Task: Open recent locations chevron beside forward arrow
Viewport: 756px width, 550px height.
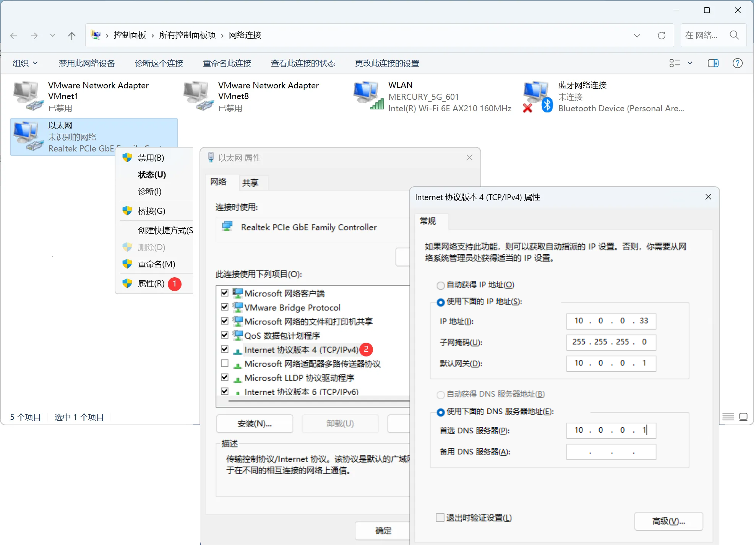Action: point(52,36)
